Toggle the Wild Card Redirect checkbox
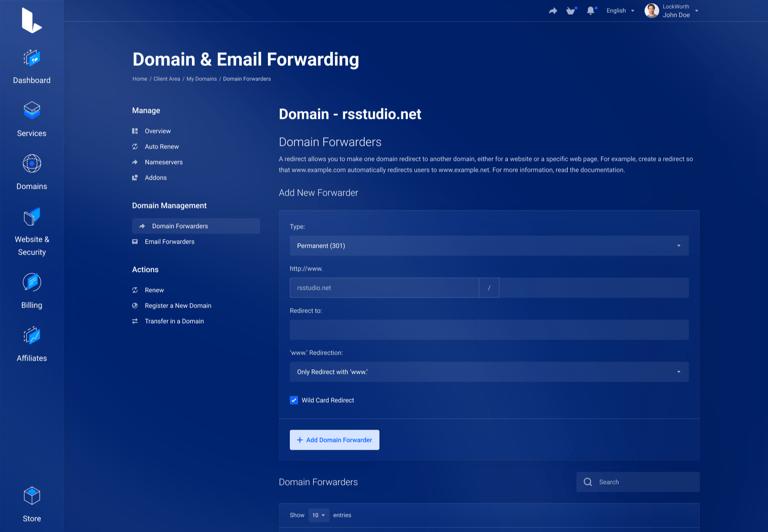This screenshot has width=768, height=532. coord(294,400)
